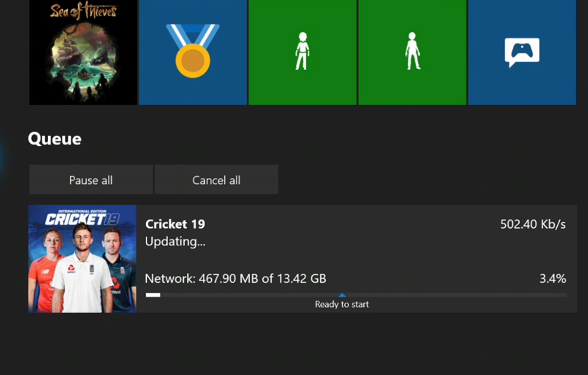
Task: Click the Ready to start label
Action: click(342, 304)
